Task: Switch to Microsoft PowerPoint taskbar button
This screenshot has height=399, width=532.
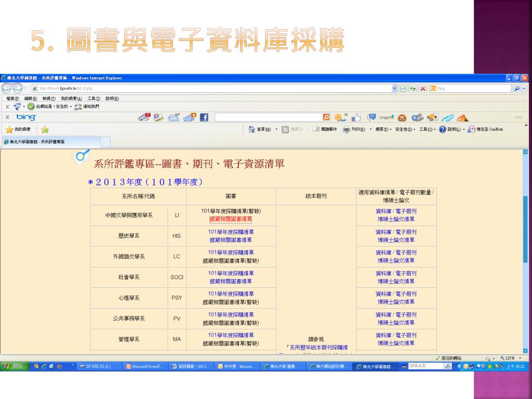Action: (x=145, y=366)
